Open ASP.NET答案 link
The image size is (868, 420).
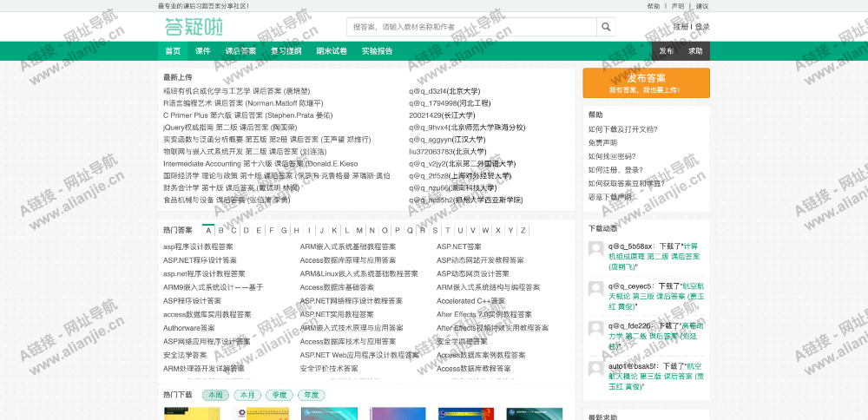click(x=459, y=246)
